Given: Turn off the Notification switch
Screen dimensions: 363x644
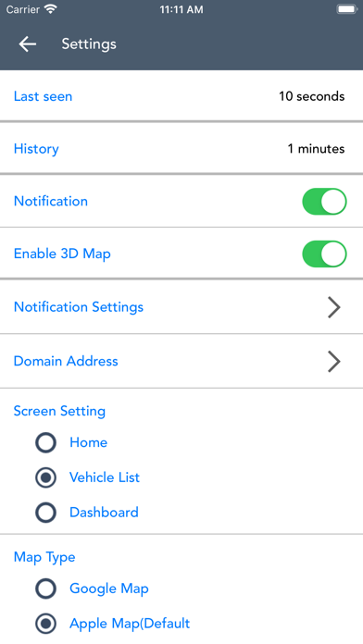Looking at the screenshot, I should point(324,202).
